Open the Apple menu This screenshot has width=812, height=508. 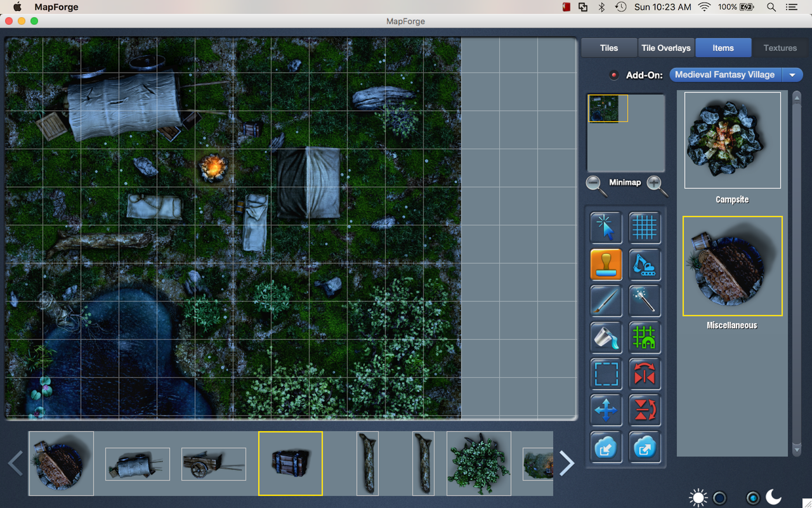tap(17, 7)
